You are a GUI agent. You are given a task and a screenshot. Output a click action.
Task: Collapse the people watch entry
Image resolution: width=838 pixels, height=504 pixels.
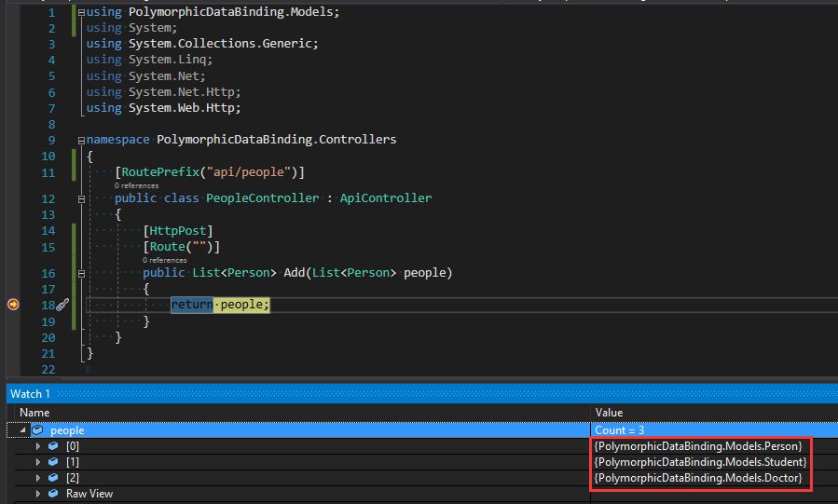click(x=22, y=430)
